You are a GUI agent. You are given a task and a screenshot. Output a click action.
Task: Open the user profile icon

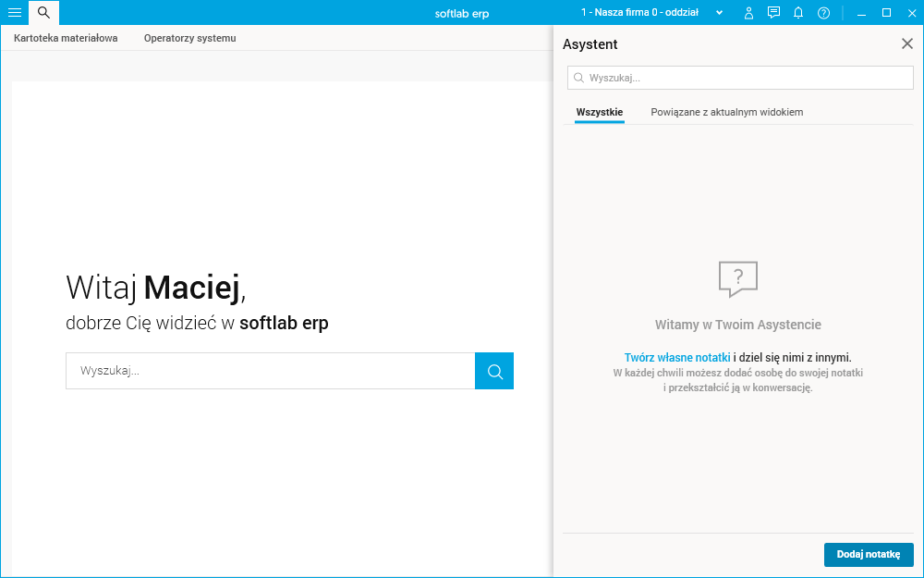[748, 12]
